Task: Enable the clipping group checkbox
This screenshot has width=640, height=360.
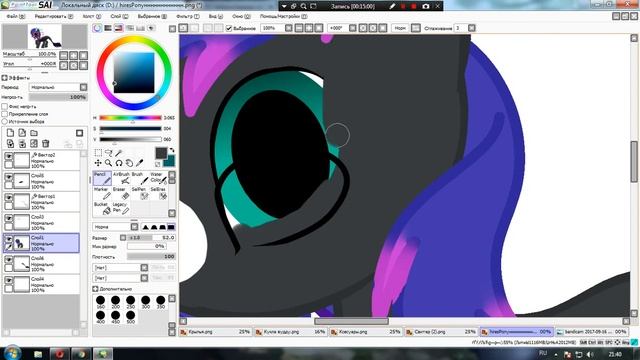Action: tap(4, 114)
